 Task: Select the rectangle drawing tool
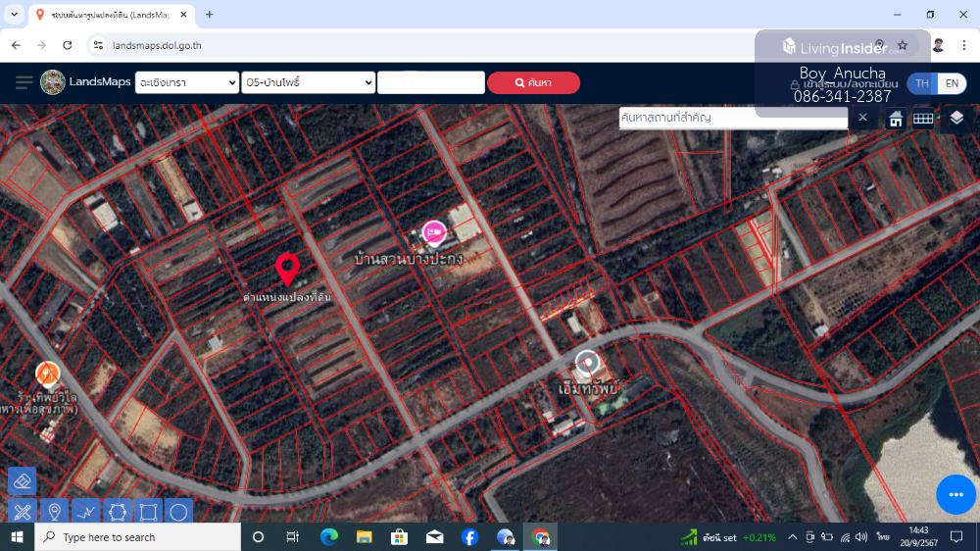148,512
